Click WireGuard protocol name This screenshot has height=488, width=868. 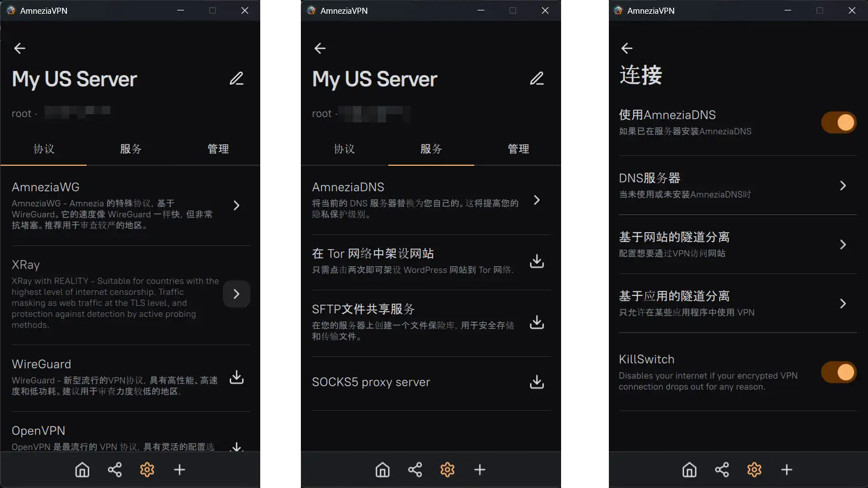click(x=42, y=364)
